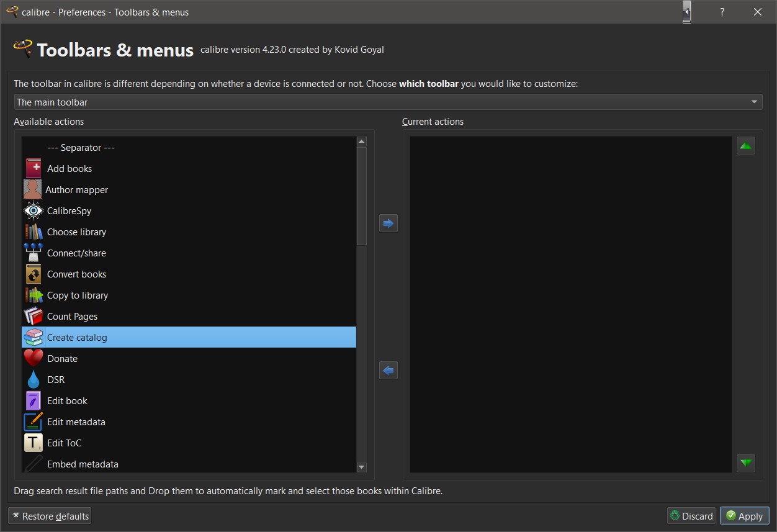Screen dimensions: 777x532
Task: Click Restore defaults button
Action: (x=50, y=516)
